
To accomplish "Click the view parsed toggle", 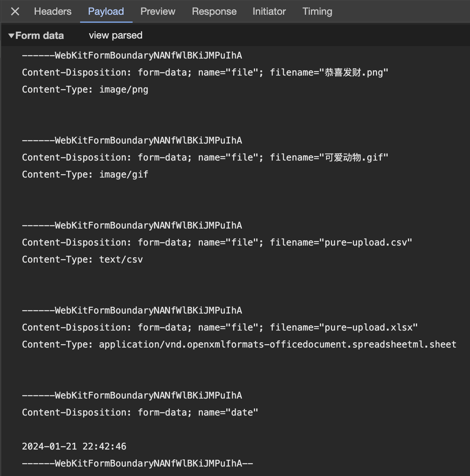I will click(116, 36).
